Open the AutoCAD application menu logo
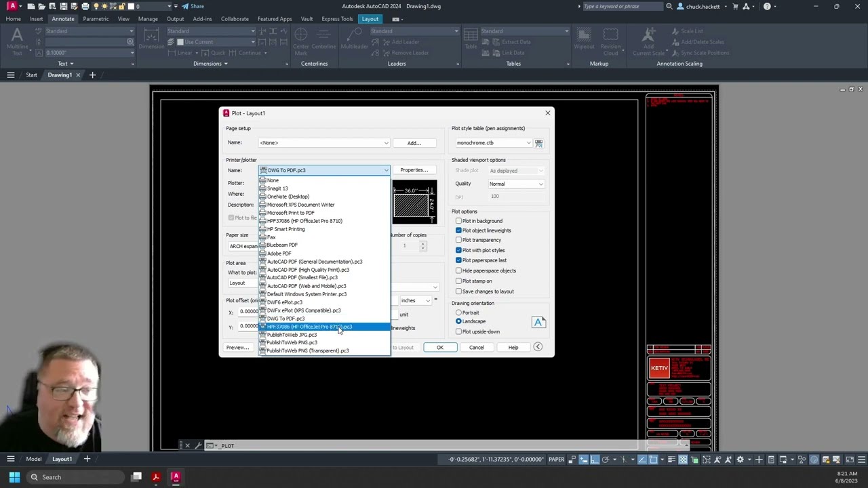Screen dimensions: 868x488 coord(12,6)
